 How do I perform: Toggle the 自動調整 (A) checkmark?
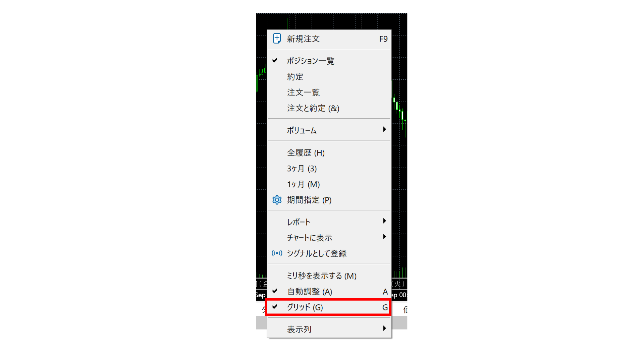pyautogui.click(x=275, y=291)
